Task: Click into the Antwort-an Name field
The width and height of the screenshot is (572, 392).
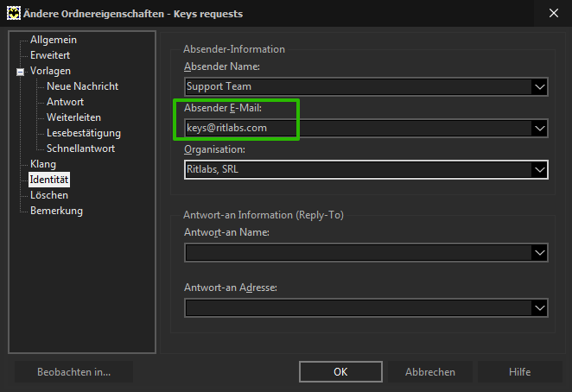Action: click(359, 253)
